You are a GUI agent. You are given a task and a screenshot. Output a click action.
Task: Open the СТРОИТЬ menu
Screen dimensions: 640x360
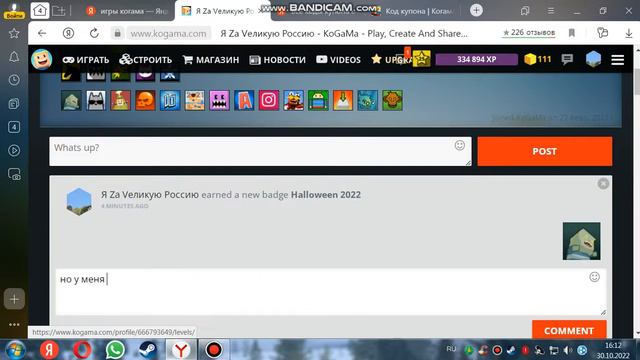coord(146,60)
